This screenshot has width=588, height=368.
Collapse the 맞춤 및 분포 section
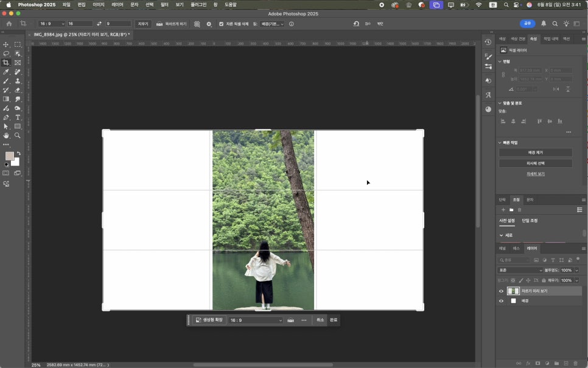coord(500,103)
